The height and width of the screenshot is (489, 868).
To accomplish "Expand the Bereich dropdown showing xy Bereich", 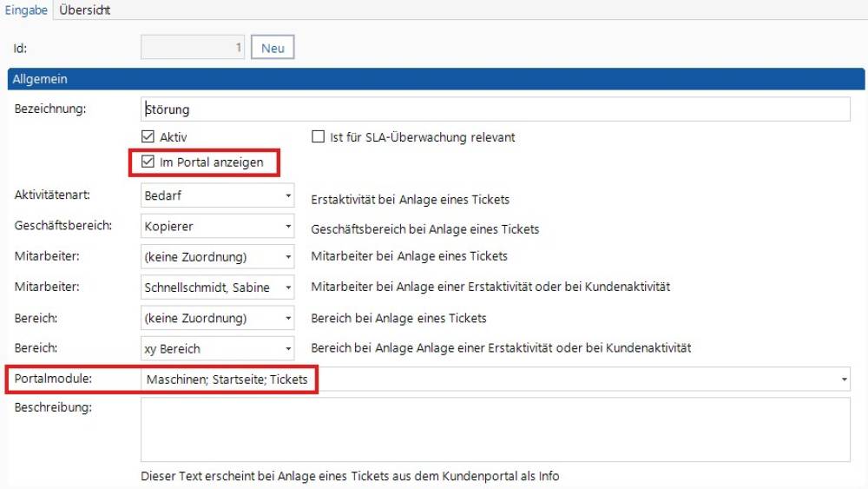I will click(217, 348).
